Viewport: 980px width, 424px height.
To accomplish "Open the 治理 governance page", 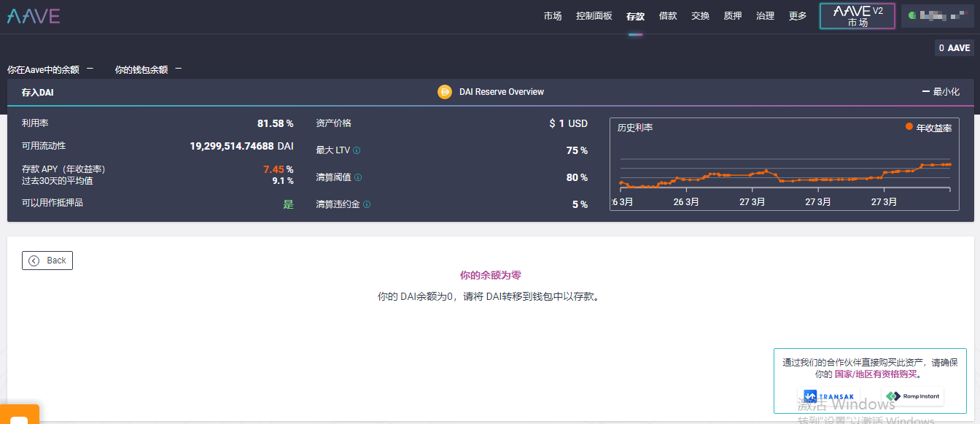I will click(x=765, y=16).
